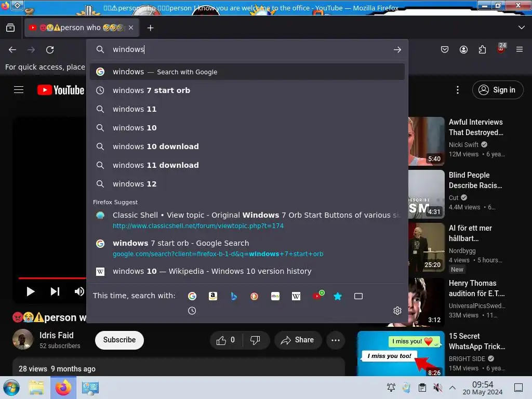Close the YouTube browser tab
The width and height of the screenshot is (532, 399).
(131, 28)
